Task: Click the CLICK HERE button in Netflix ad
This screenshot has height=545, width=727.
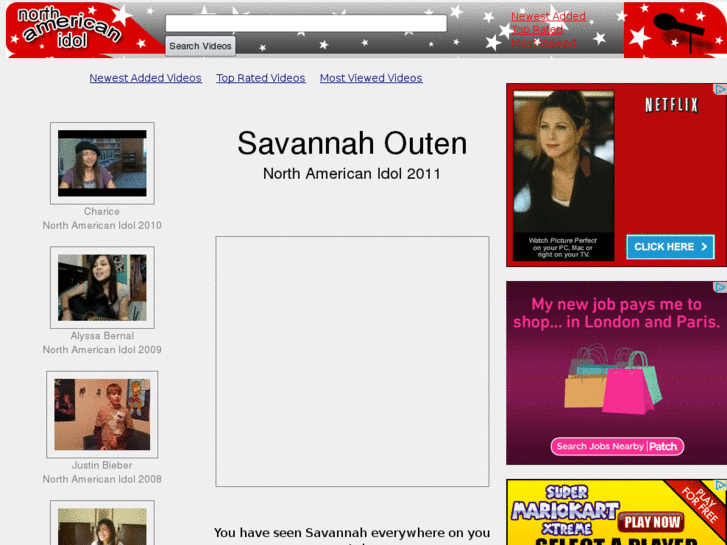Action: [x=670, y=246]
